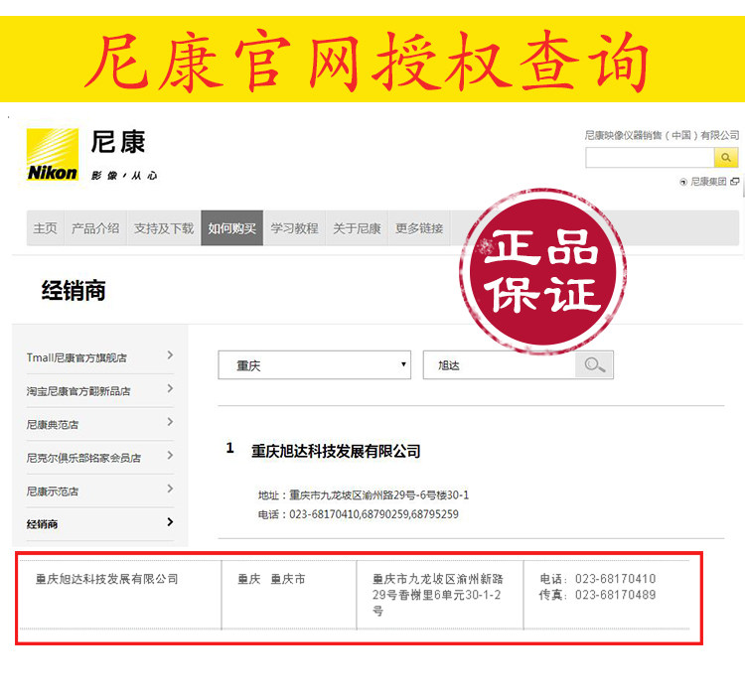Screen dimensions: 745x700
Task: Open Tmall尼康官方旗舰店 sidebar link
Action: (x=76, y=357)
